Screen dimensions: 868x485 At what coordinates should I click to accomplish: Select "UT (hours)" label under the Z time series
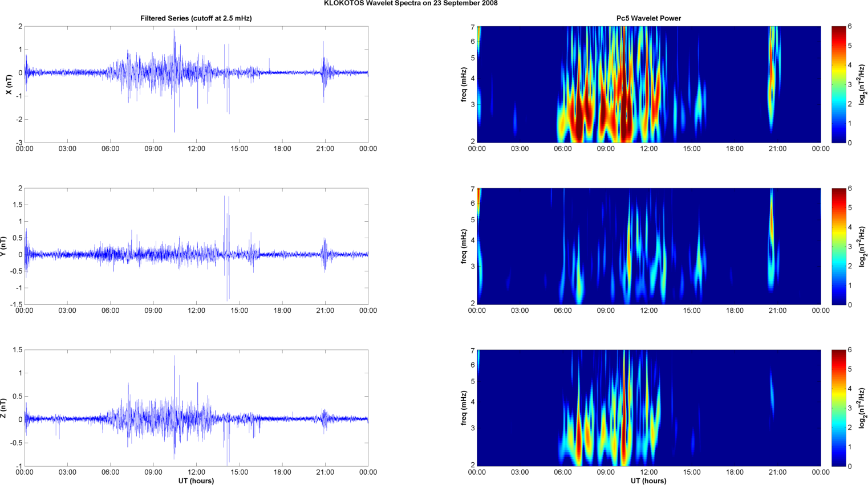click(196, 481)
